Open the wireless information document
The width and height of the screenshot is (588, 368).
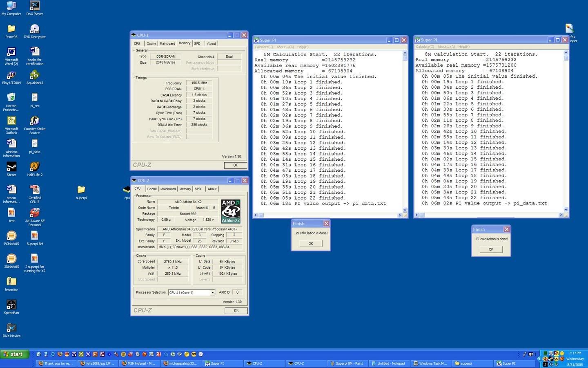[11, 148]
